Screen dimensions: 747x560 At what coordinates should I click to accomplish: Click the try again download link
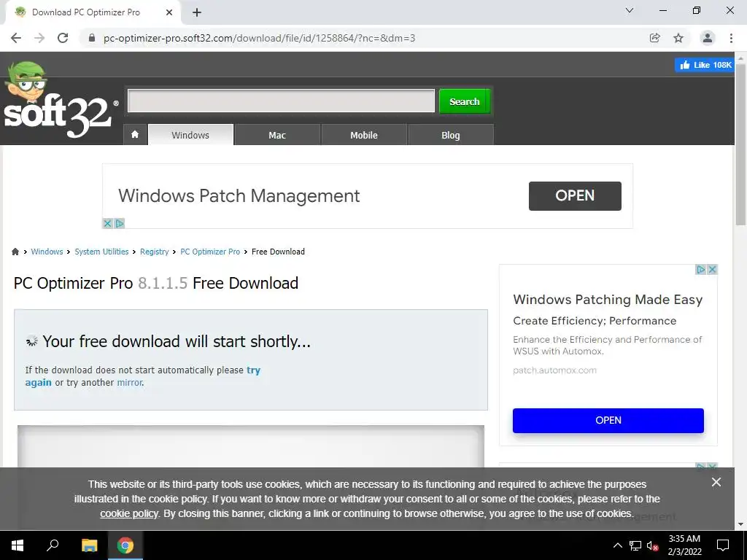click(253, 370)
